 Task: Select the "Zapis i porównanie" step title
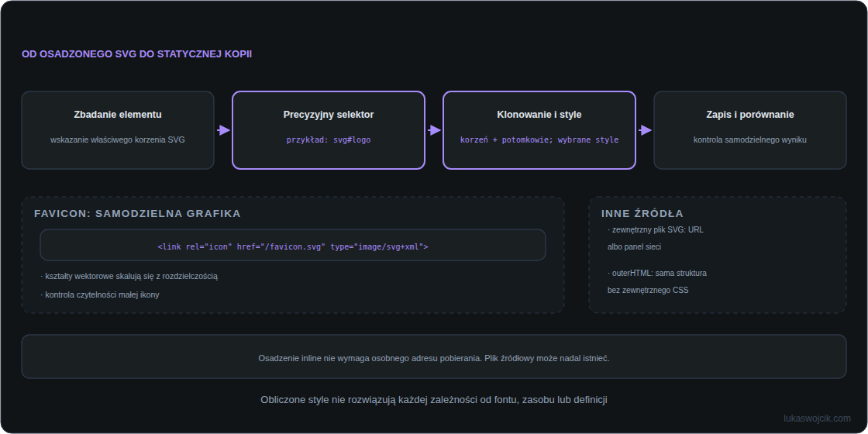[x=750, y=115]
